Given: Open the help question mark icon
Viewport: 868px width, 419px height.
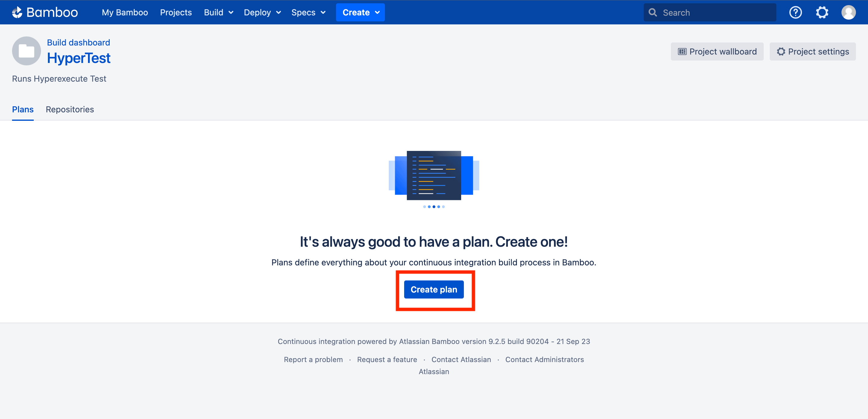Looking at the screenshot, I should pyautogui.click(x=795, y=12).
